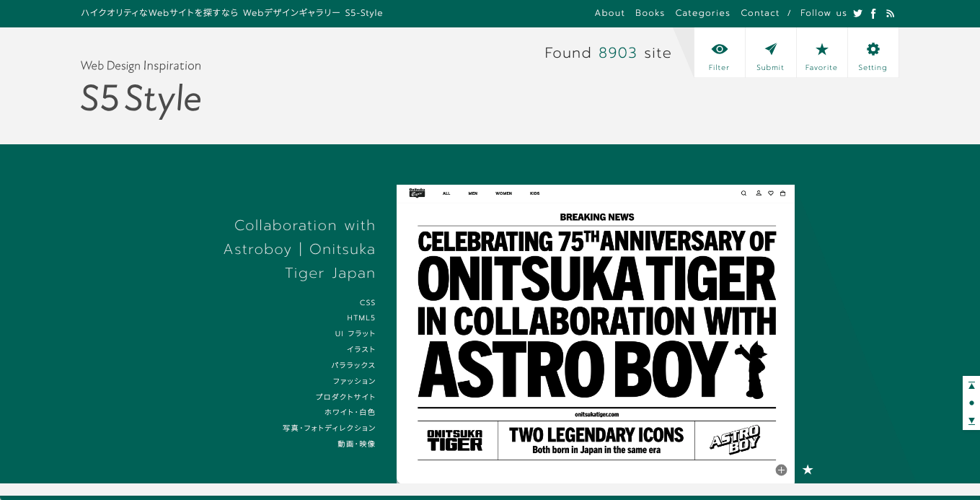This screenshot has height=500, width=980.
Task: Open the Favorite star panel
Action: (821, 53)
